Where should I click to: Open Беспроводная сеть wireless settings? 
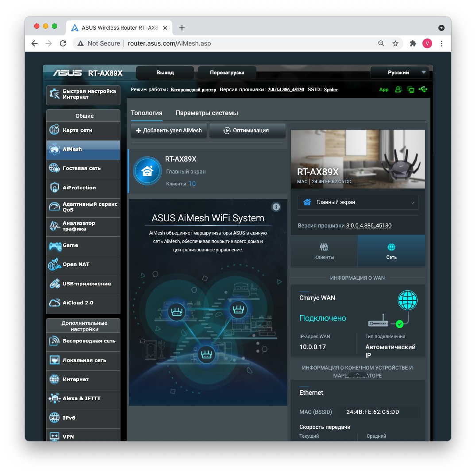[83, 341]
